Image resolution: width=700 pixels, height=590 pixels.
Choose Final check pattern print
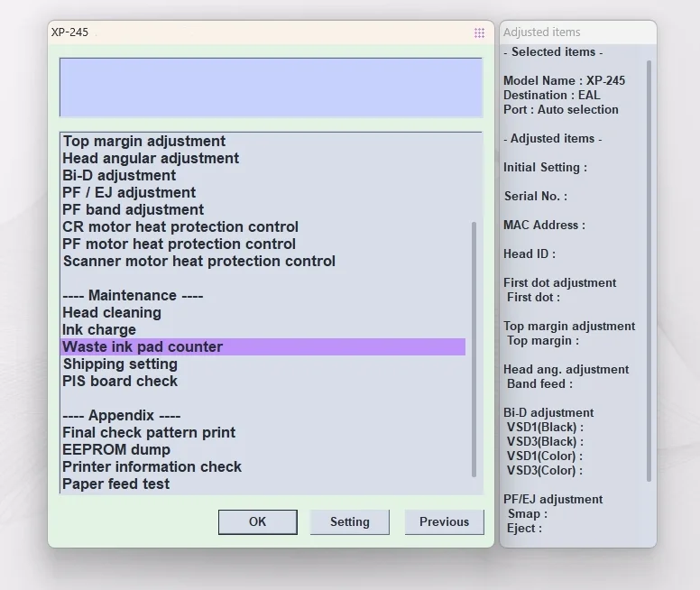(149, 432)
